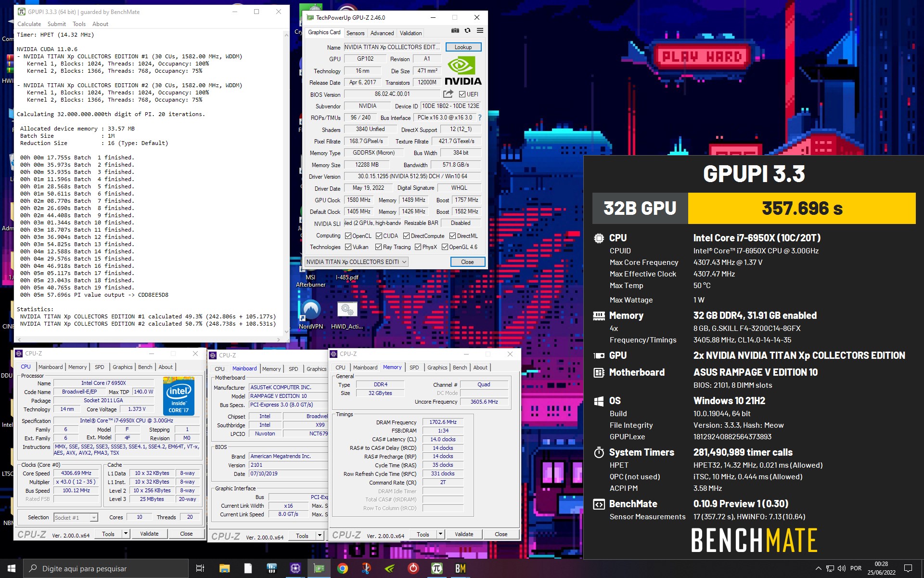Viewport: 924px width, 578px height.
Task: Open SPD tab in CPU-Z CPU window
Action: 100,367
